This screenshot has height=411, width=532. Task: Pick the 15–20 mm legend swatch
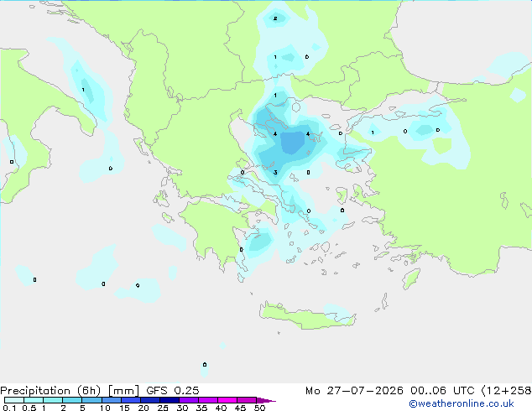[x=130, y=400]
